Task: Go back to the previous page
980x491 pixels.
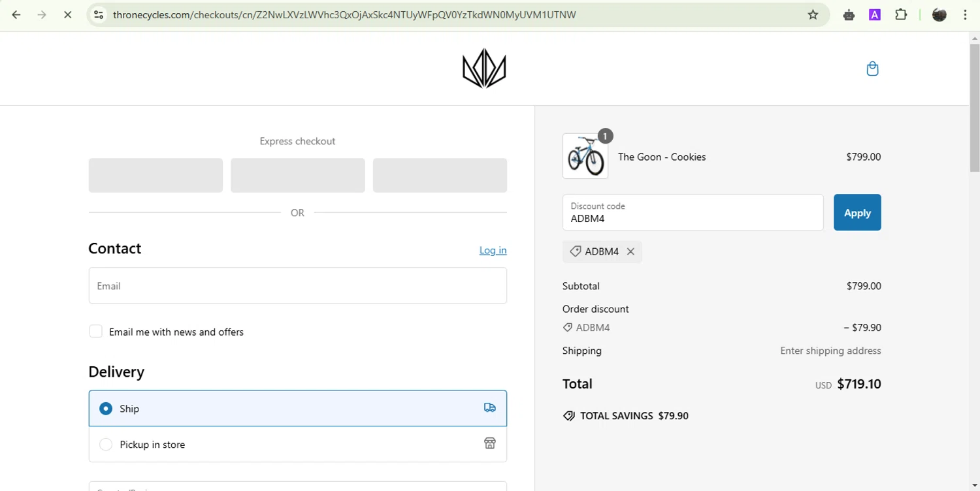Action: 16,14
